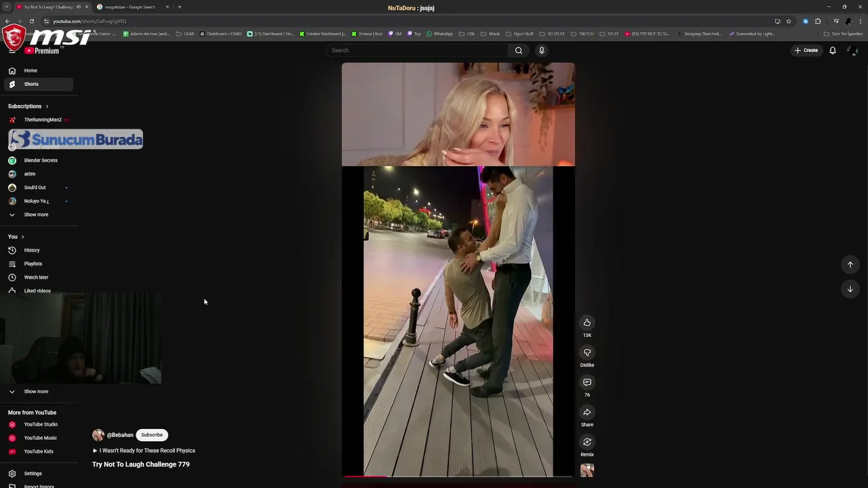The height and width of the screenshot is (488, 868).
Task: Open WhatsApp bookmark
Action: click(439, 34)
